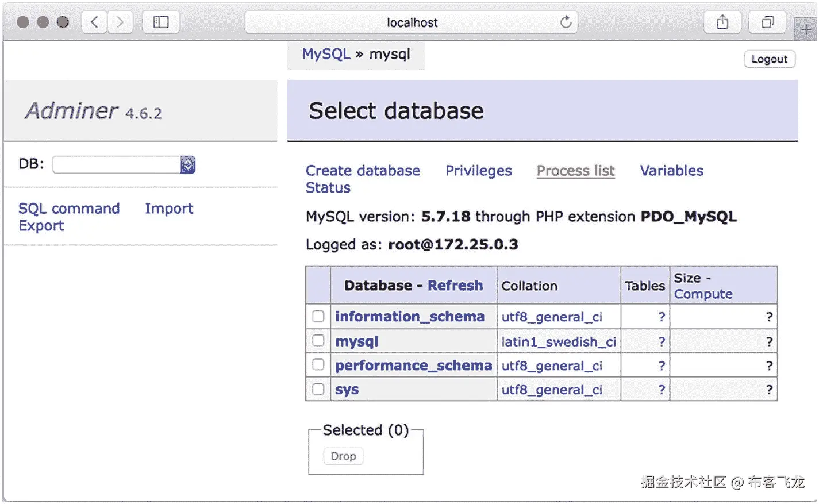Image resolution: width=819 pixels, height=504 pixels.
Task: Open the performance_schema database
Action: 413,366
